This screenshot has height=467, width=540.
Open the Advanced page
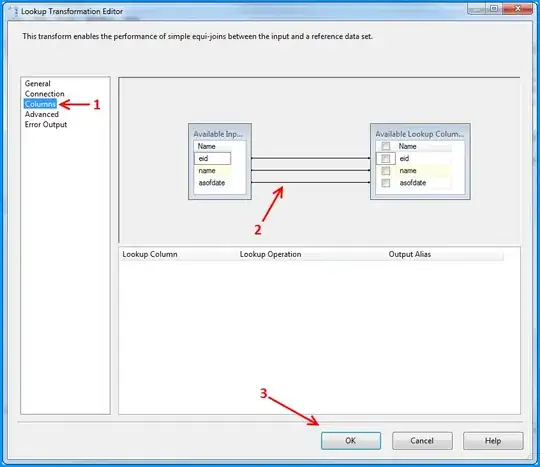(x=42, y=114)
